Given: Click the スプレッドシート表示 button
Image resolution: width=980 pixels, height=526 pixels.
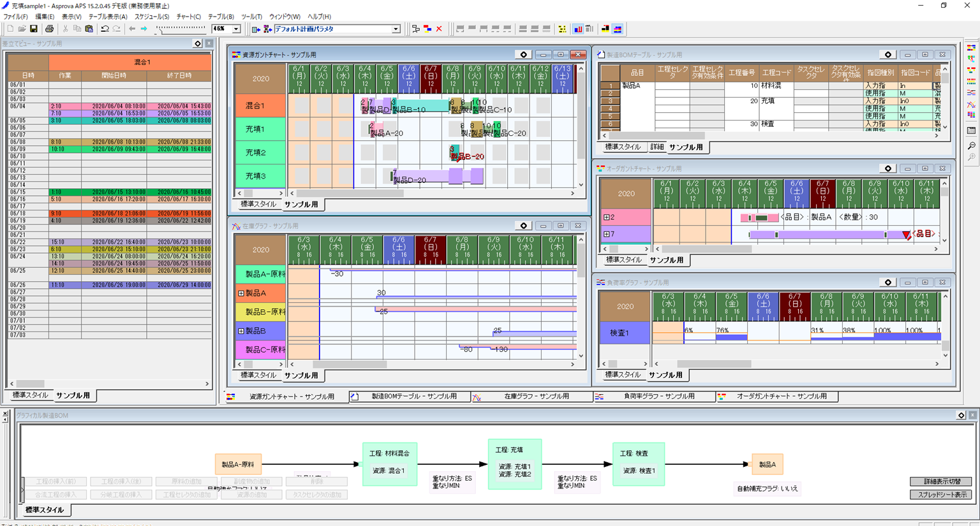Looking at the screenshot, I should coord(942,495).
